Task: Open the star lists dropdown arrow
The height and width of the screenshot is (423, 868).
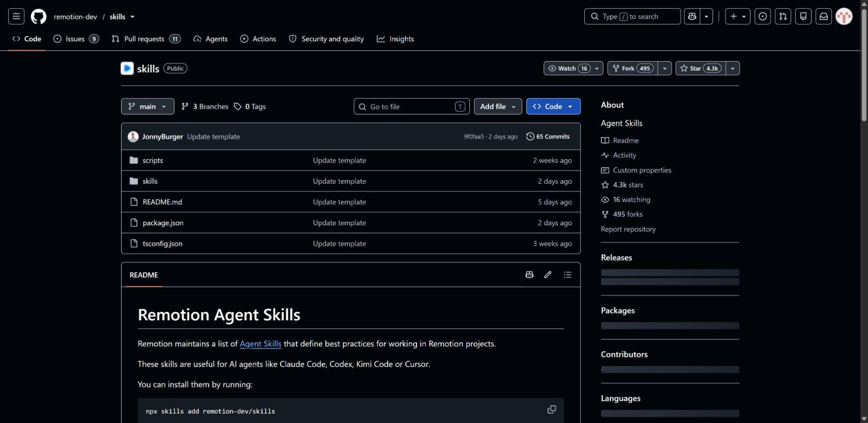Action: coord(733,68)
